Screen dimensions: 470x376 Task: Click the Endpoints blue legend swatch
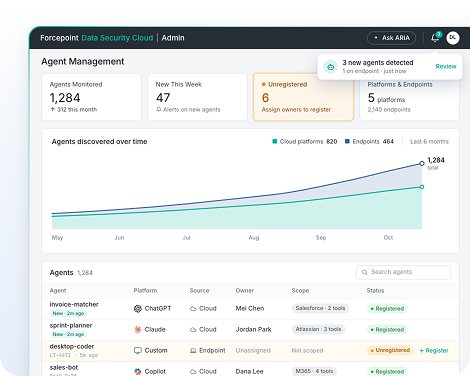click(347, 141)
